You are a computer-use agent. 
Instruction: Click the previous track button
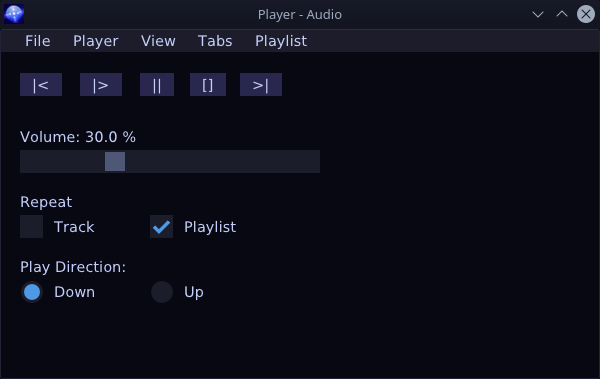(x=41, y=85)
